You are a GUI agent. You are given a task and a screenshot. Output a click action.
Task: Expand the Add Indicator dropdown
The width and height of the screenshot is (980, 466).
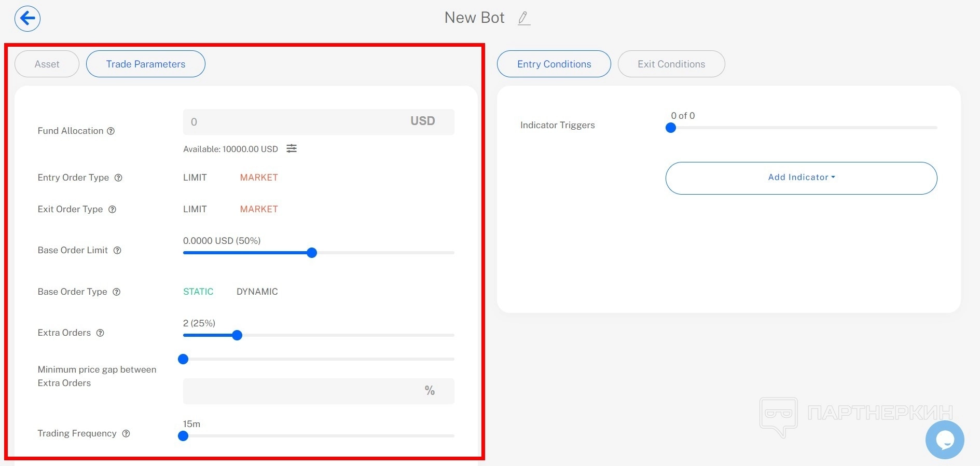801,178
